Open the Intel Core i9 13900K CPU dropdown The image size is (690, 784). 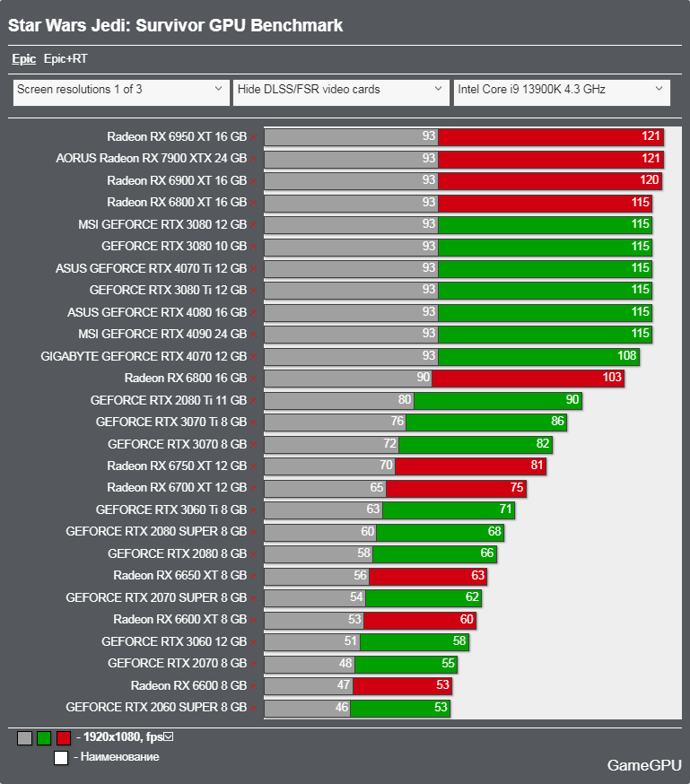[562, 92]
